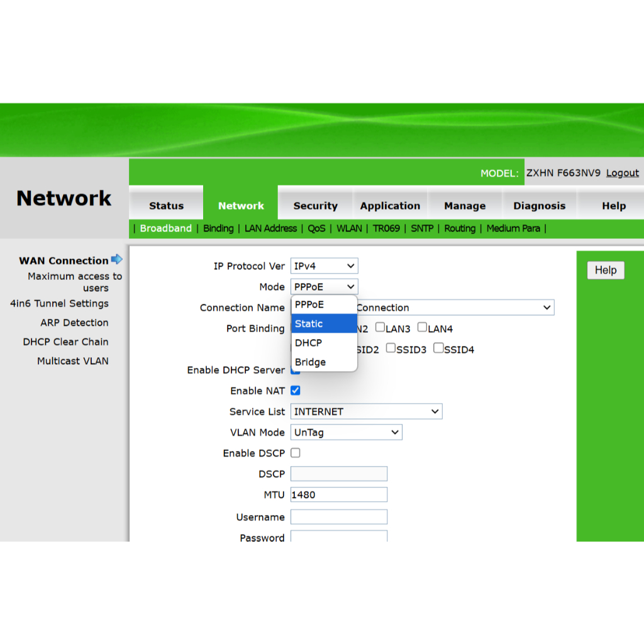Image resolution: width=644 pixels, height=644 pixels.
Task: Switch to the Security tab
Action: click(x=315, y=206)
